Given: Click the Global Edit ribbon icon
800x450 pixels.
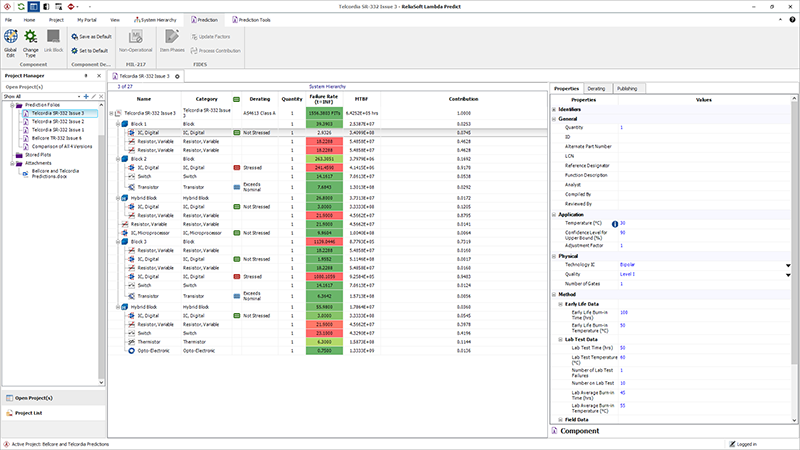Looking at the screenshot, I should [11, 37].
